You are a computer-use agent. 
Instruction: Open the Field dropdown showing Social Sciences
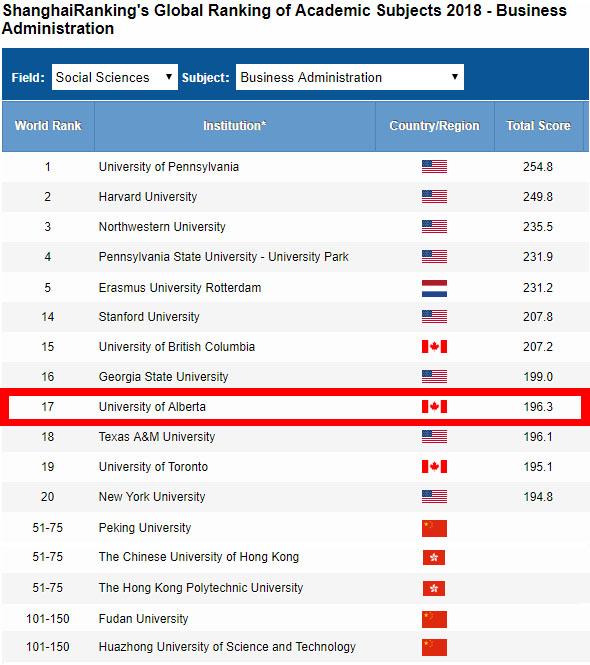pyautogui.click(x=115, y=77)
